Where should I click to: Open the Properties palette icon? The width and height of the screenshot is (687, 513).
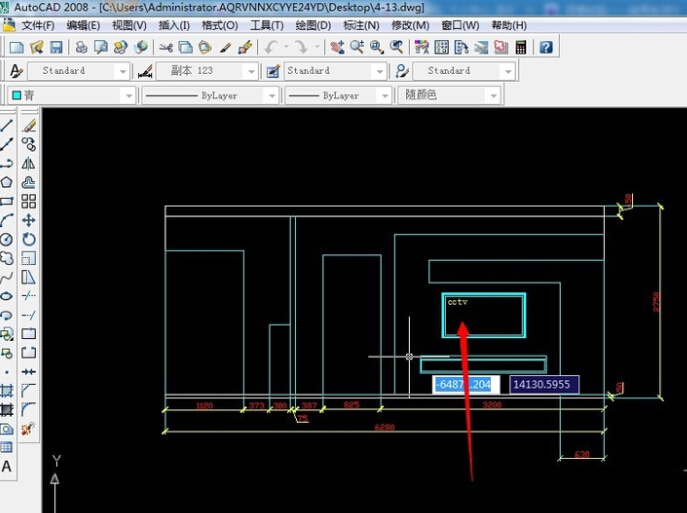(x=421, y=47)
